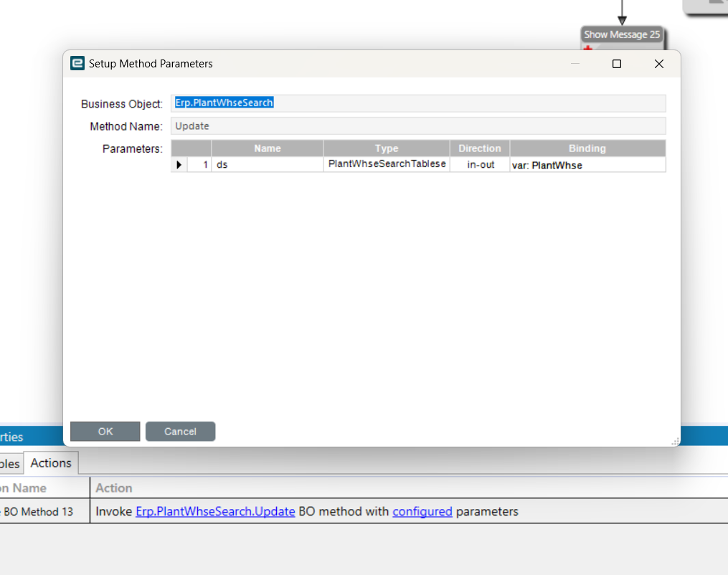This screenshot has height=575, width=728.
Task: Click the red marker on Show Message 25
Action: click(588, 47)
